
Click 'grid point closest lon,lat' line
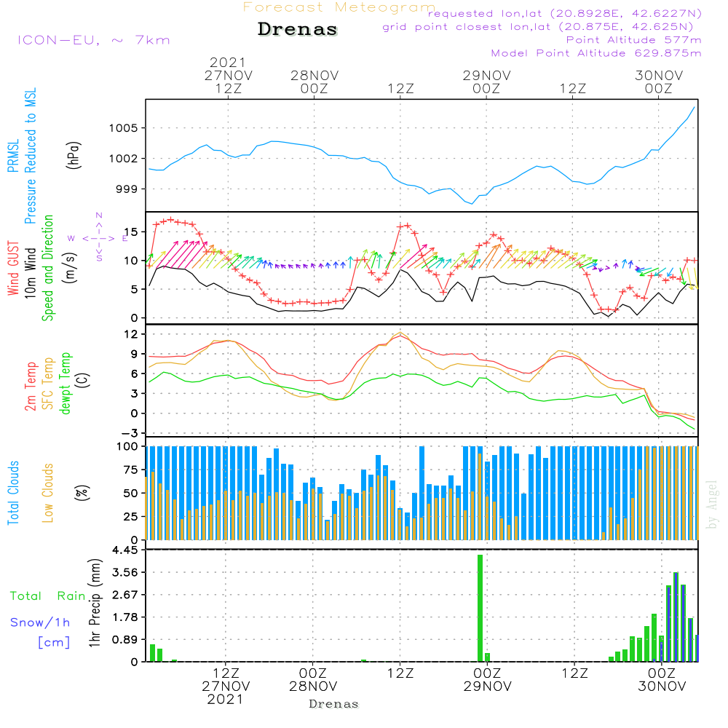tap(538, 27)
